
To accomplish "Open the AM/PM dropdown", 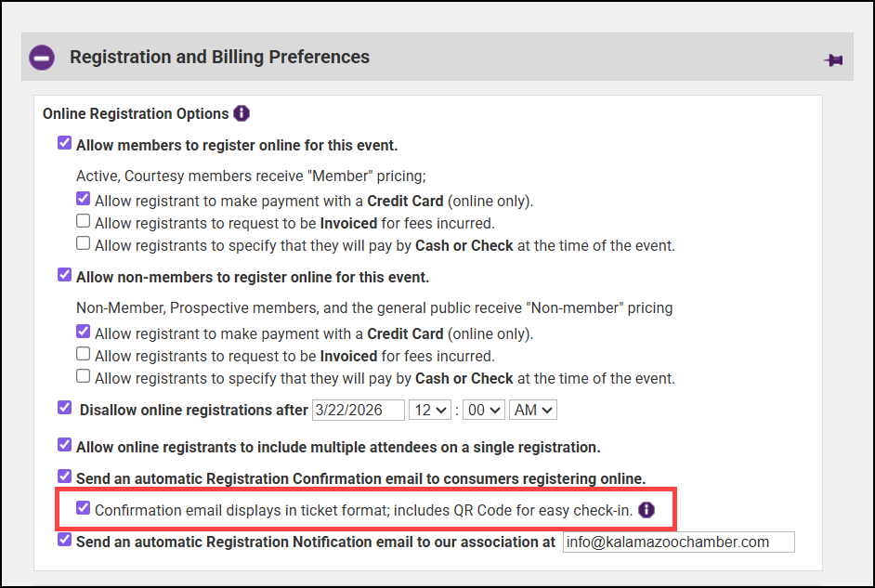I will [533, 410].
